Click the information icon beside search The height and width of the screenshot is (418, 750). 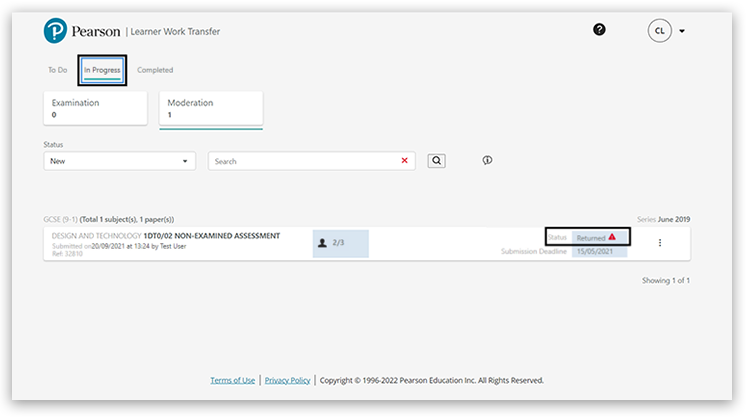pyautogui.click(x=487, y=161)
